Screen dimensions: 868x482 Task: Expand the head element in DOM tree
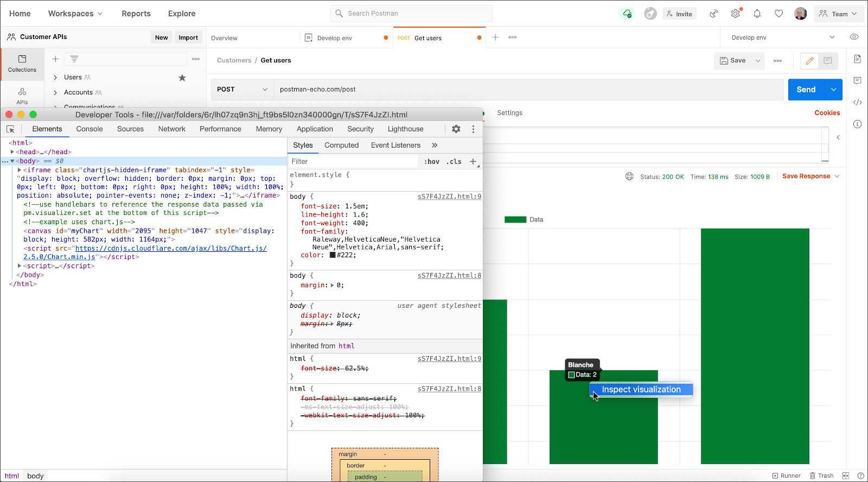pyautogui.click(x=12, y=152)
